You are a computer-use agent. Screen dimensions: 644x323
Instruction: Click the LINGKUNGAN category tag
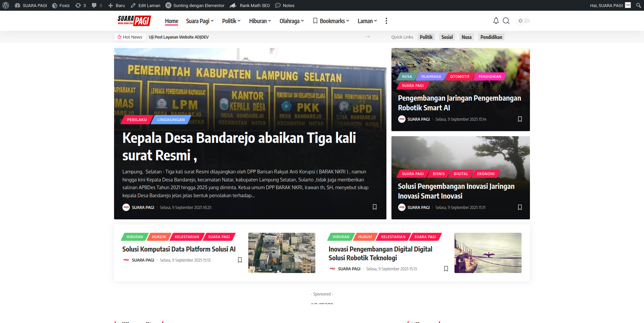pos(171,120)
